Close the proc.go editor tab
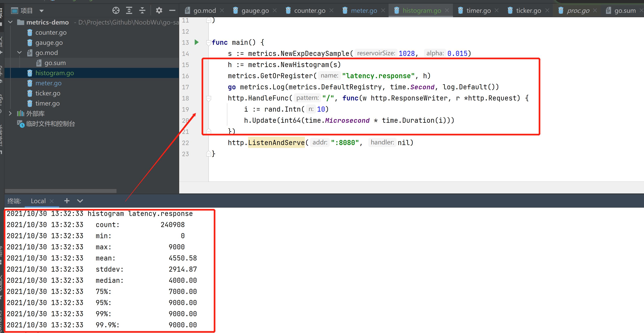 [x=595, y=11]
